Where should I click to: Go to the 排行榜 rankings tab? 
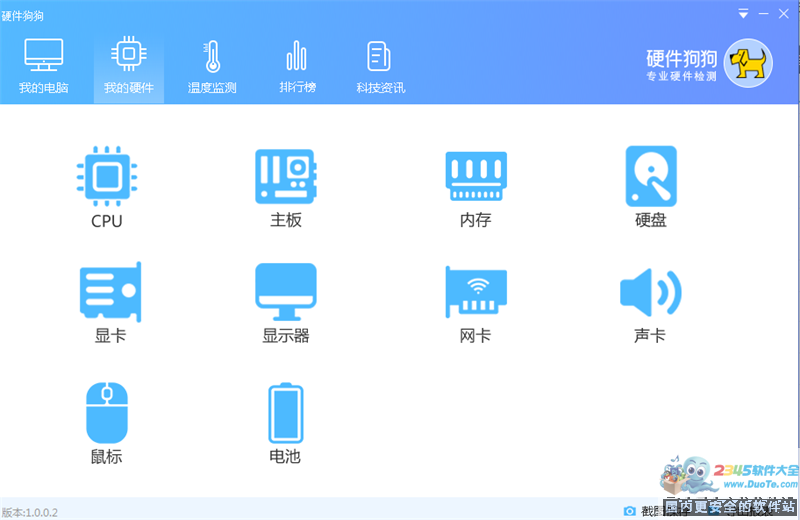click(297, 66)
